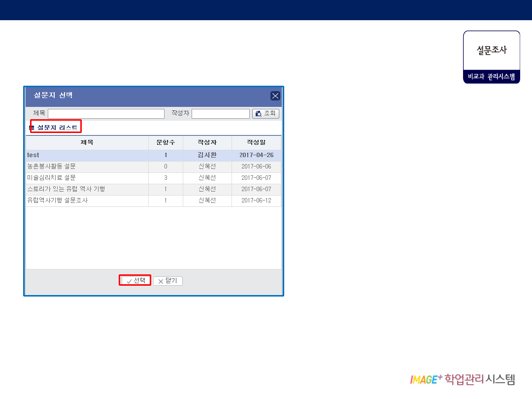This screenshot has height=399, width=532.
Task: Click the 2017-06-12 date cell
Action: (256, 200)
